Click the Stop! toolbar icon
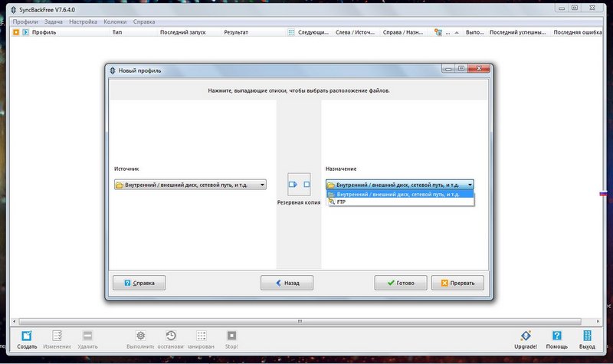613x364 pixels. [x=231, y=336]
